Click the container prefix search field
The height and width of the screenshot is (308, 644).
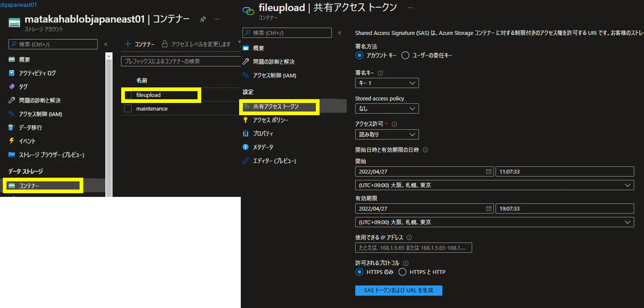(181, 61)
